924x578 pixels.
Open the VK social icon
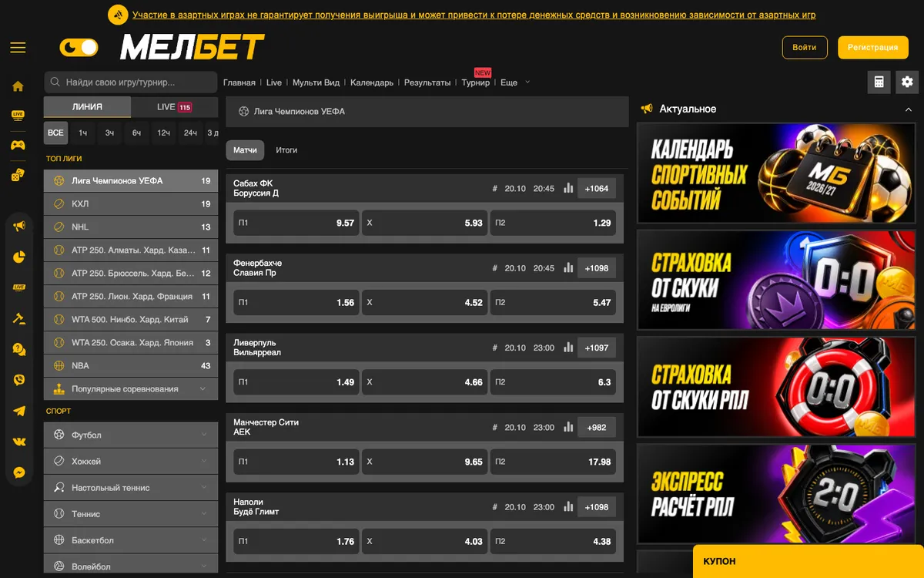point(19,442)
